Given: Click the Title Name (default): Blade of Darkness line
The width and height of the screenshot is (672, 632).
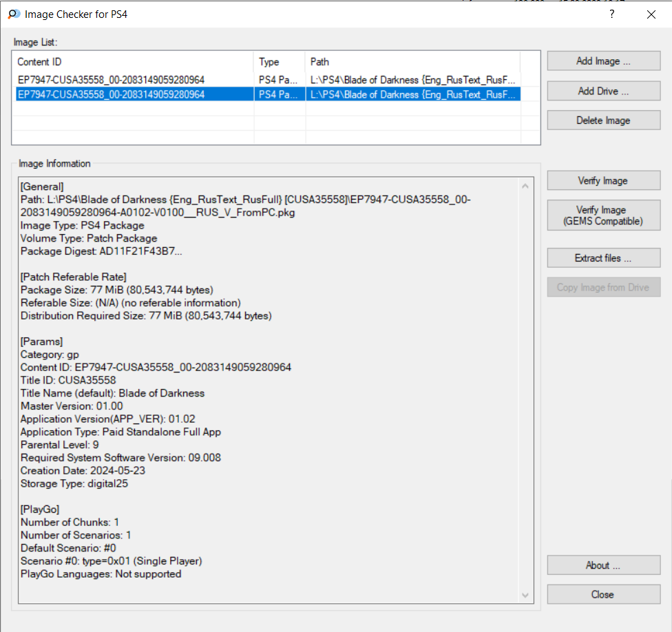Looking at the screenshot, I should [x=112, y=393].
